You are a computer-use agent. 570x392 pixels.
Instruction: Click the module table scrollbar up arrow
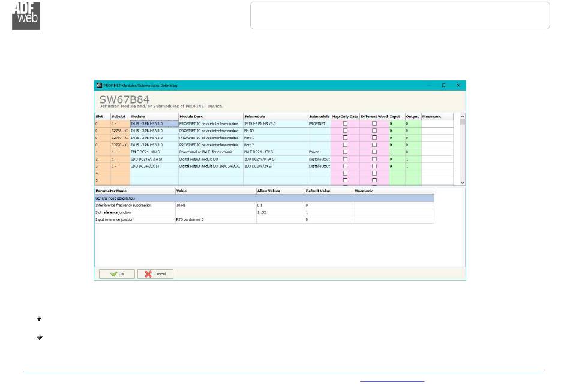pos(463,116)
